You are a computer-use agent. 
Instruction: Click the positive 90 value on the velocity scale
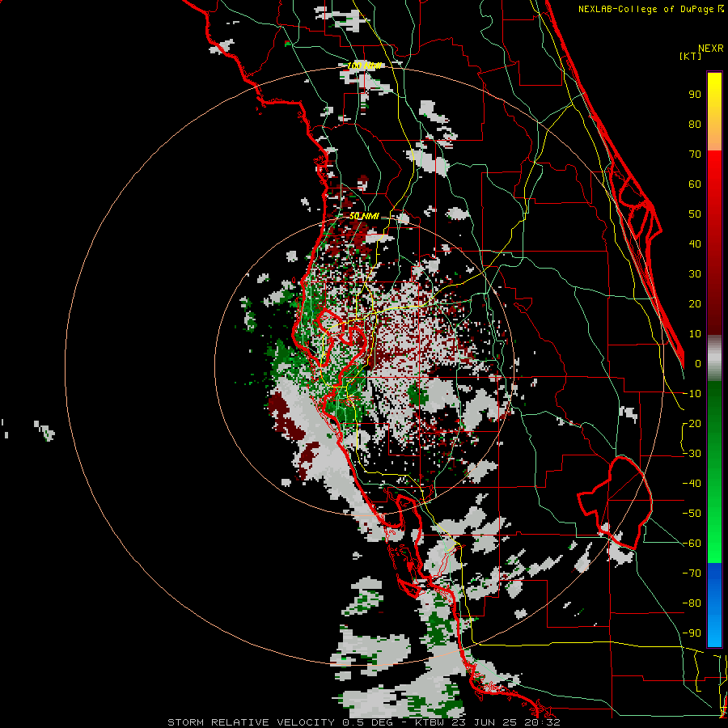(x=695, y=95)
